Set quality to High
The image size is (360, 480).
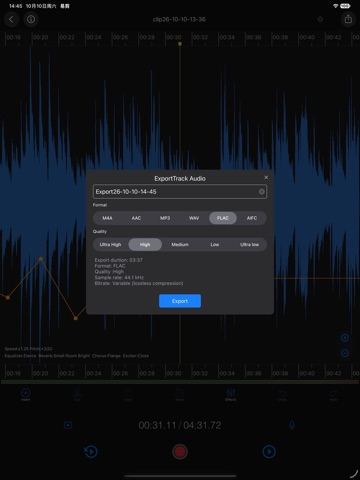(x=145, y=244)
